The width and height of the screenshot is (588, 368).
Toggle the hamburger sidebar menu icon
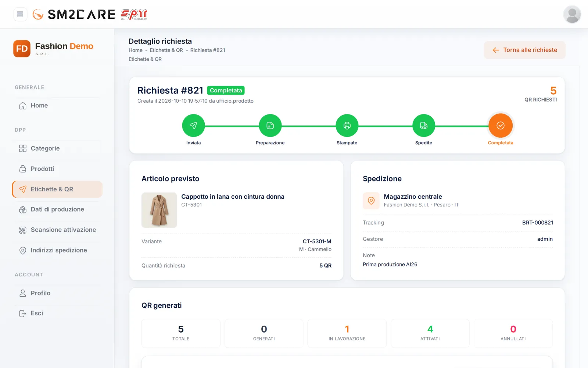(20, 14)
